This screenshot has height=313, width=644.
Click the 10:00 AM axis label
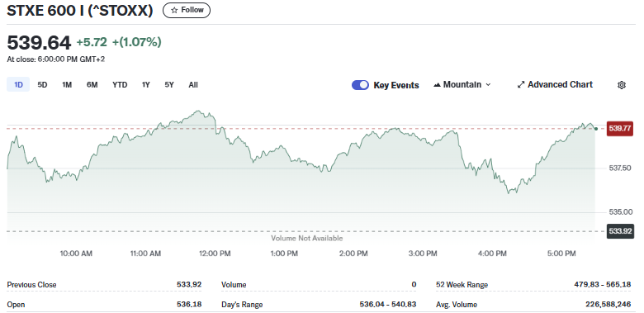click(x=76, y=254)
